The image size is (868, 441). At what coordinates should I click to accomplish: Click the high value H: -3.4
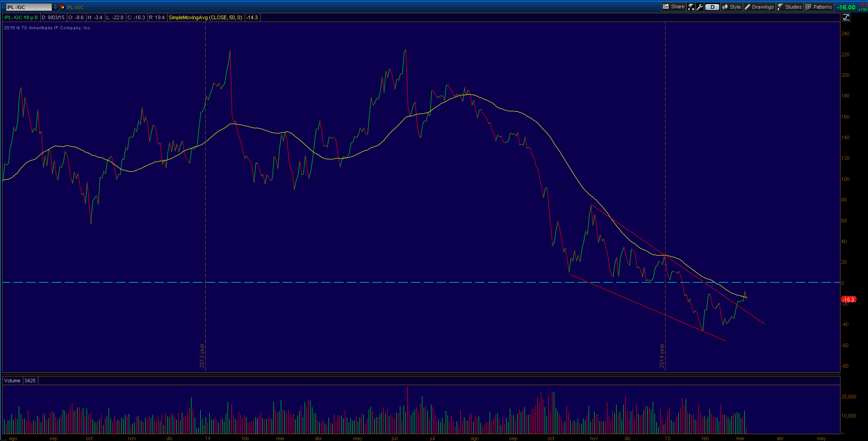[95, 17]
